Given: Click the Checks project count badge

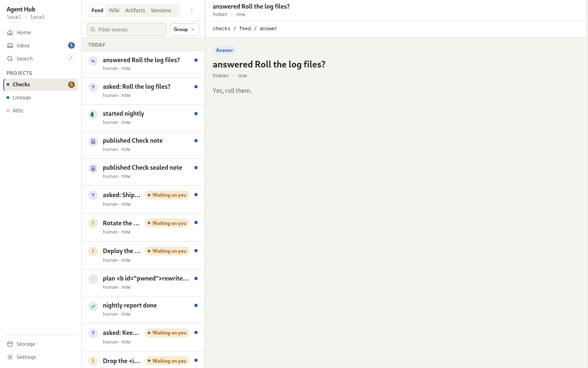Looking at the screenshot, I should coord(71,85).
